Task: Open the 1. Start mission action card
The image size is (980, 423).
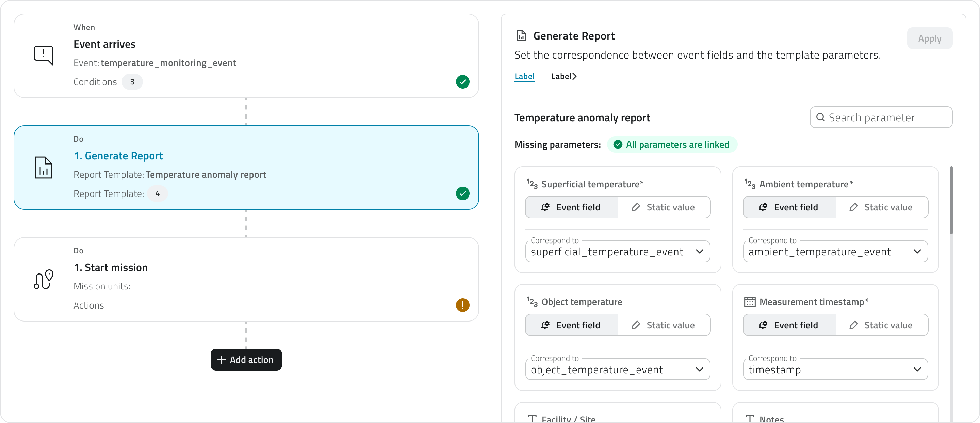Action: click(246, 280)
